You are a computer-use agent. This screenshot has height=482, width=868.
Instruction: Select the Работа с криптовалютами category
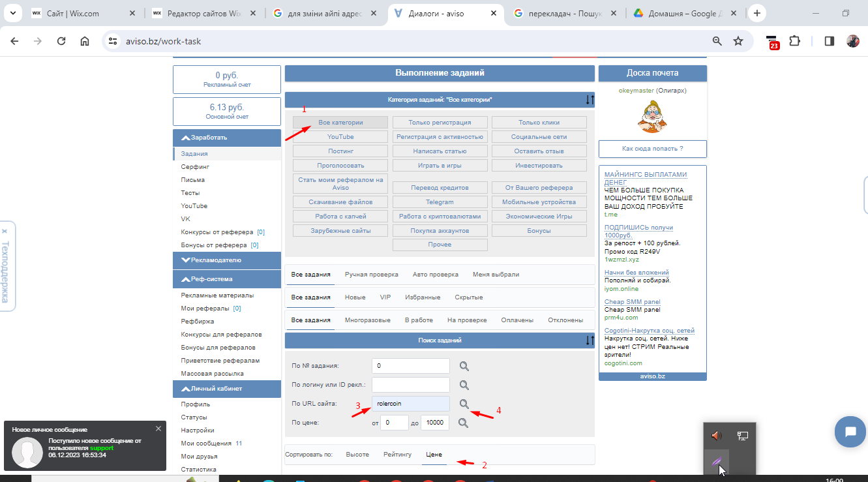click(440, 217)
